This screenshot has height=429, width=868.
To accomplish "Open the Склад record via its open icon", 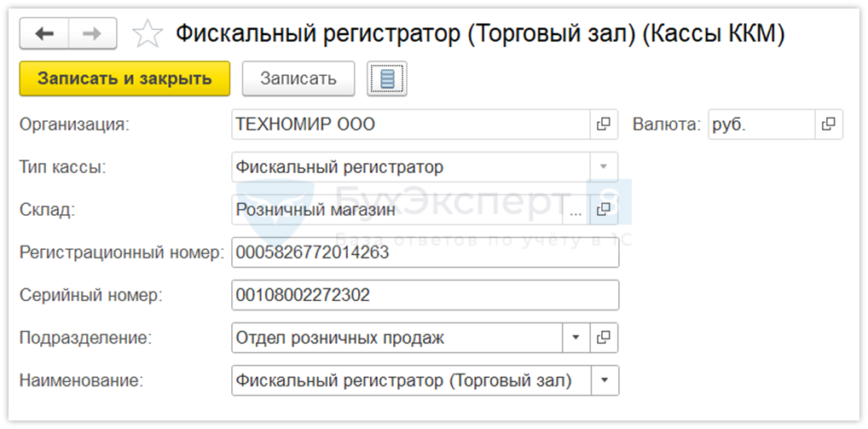I will 604,210.
